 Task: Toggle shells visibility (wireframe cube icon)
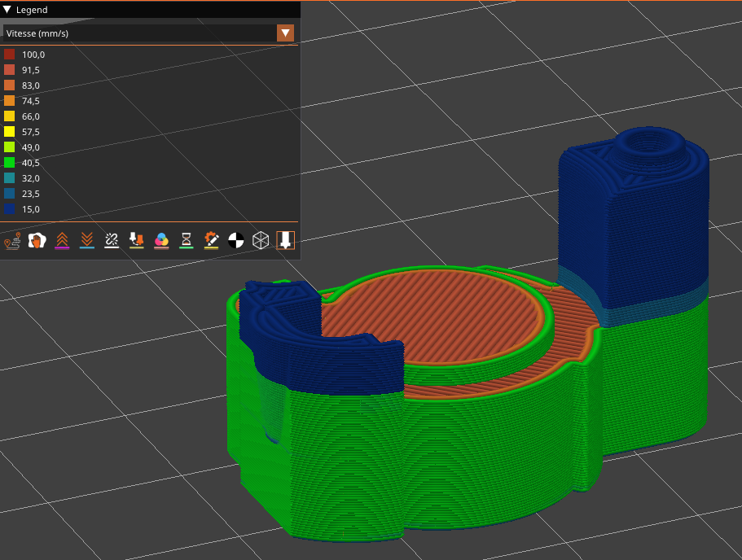pos(261,241)
